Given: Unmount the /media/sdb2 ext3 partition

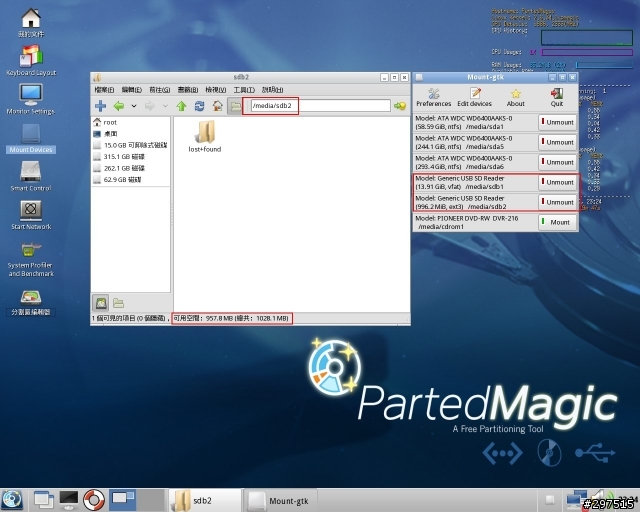Looking at the screenshot, I should click(x=558, y=202).
